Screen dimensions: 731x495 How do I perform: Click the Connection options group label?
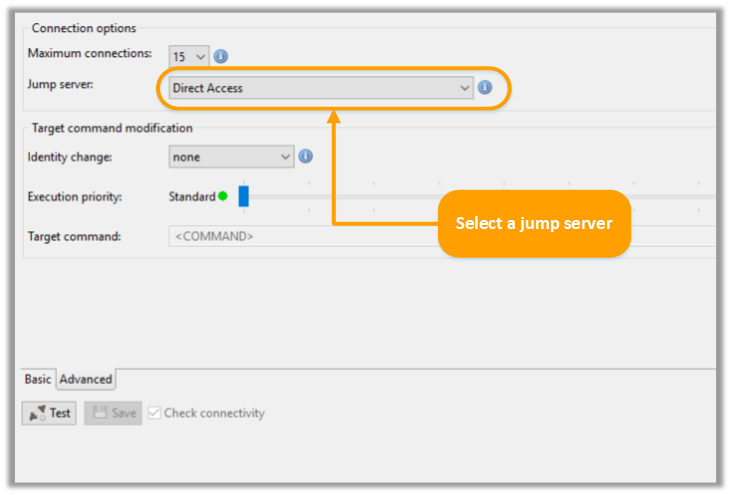point(84,28)
